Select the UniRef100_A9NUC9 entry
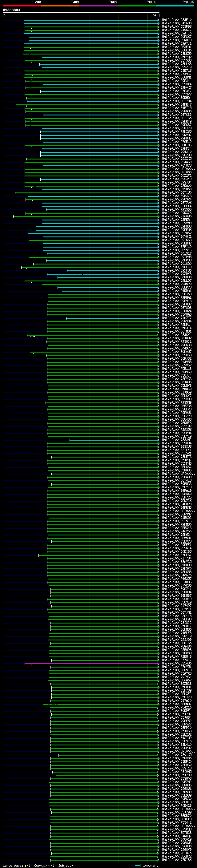Screen dimensions: 197x868 [177, 40]
